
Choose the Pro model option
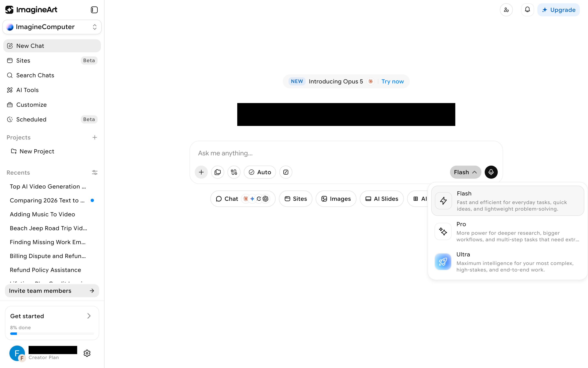pos(508,231)
